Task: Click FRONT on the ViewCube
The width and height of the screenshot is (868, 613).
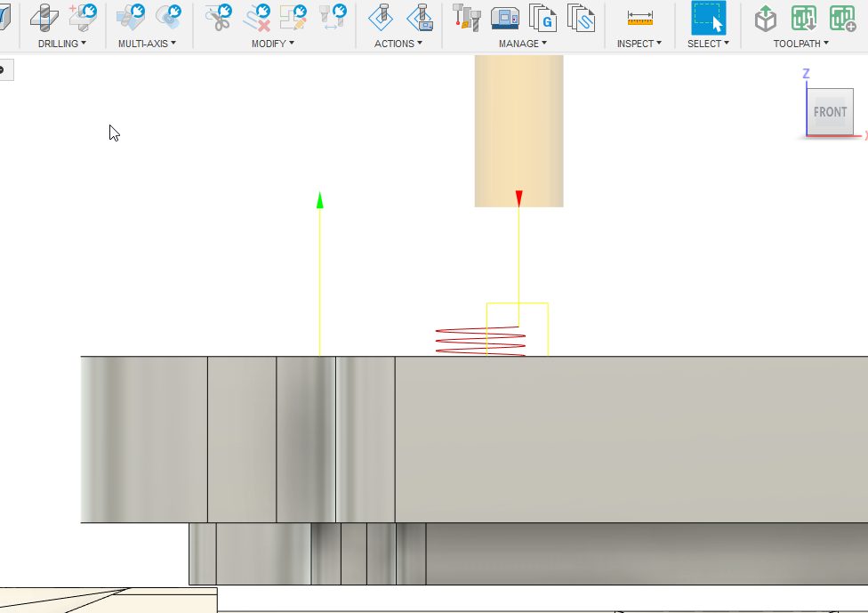Action: click(829, 112)
